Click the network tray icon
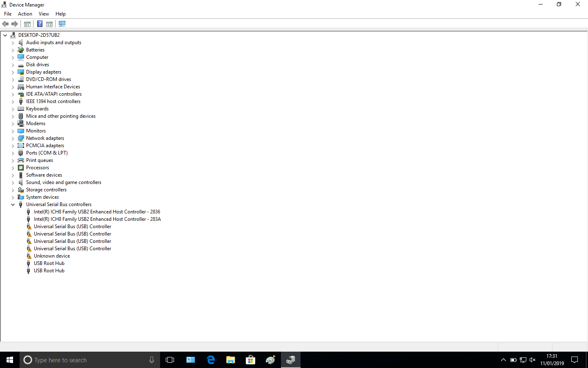Viewport: 588px width, 368px height. coord(523,360)
